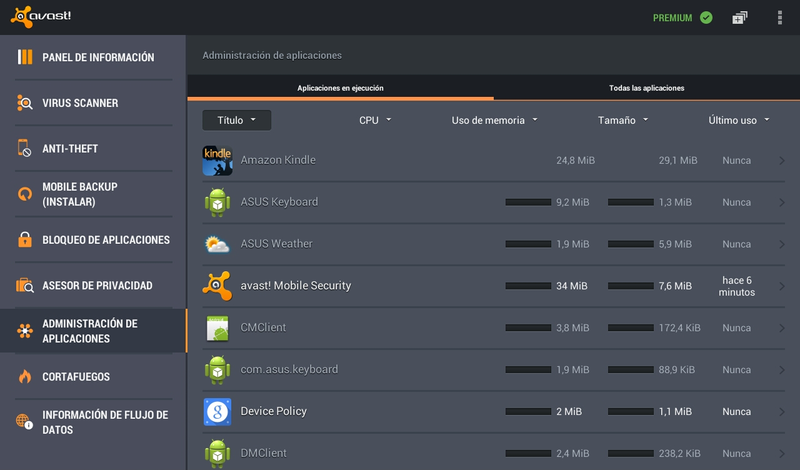Open the CPU sort dropdown

(375, 120)
